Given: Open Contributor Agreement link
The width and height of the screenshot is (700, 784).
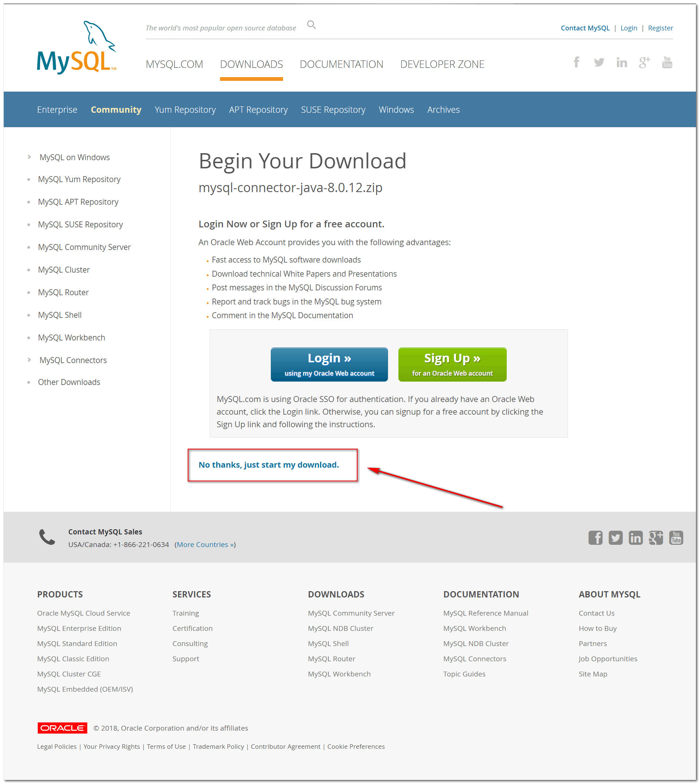Looking at the screenshot, I should 286,747.
